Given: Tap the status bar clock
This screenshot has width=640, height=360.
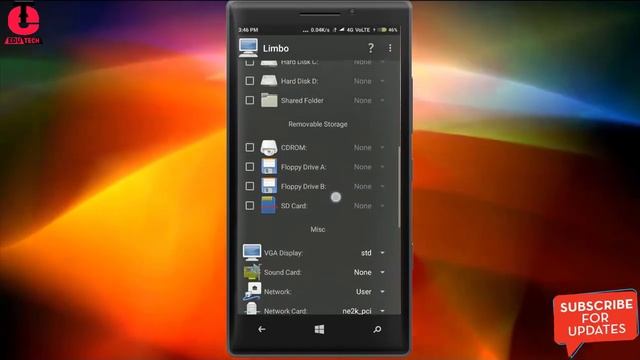Looking at the screenshot, I should [x=249, y=30].
